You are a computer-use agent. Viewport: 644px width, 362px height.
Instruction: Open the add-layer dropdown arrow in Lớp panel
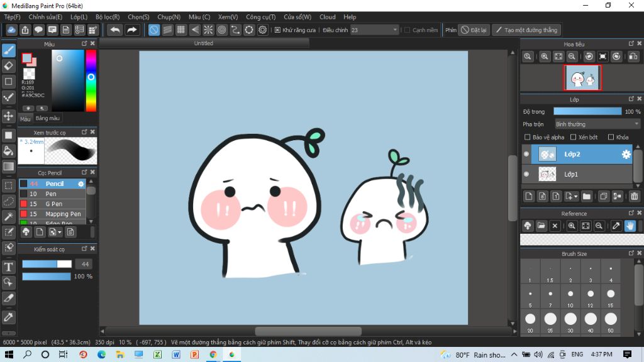coord(576,197)
